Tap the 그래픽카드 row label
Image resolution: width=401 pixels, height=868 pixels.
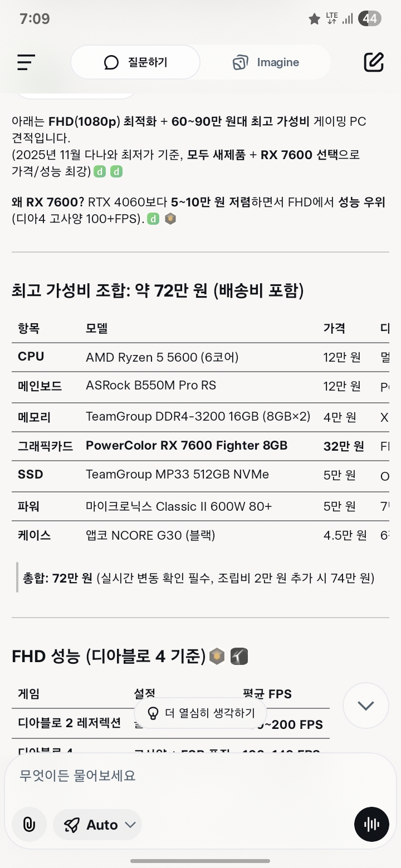(x=45, y=446)
